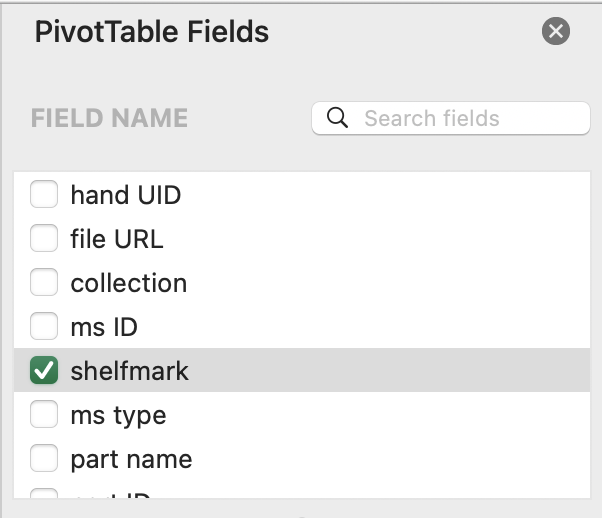Focus the Search fields input
Image resolution: width=602 pixels, height=518 pixels.
(x=451, y=118)
